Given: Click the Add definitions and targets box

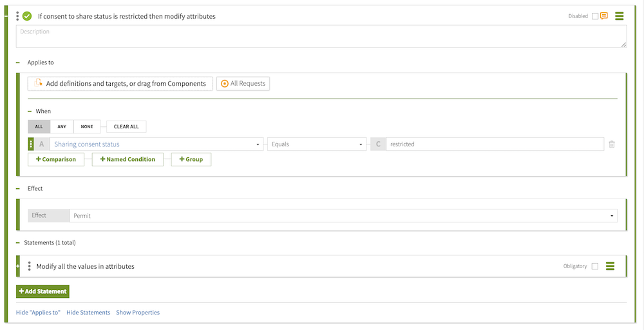Looking at the screenshot, I should (120, 83).
